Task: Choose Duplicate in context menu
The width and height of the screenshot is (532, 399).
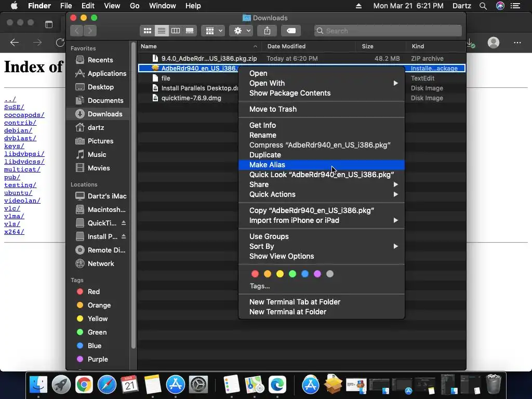Action: [321, 155]
